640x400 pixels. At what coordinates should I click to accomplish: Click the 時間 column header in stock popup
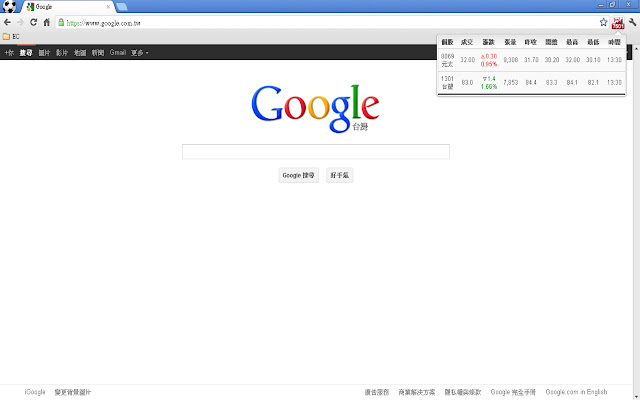(x=614, y=42)
